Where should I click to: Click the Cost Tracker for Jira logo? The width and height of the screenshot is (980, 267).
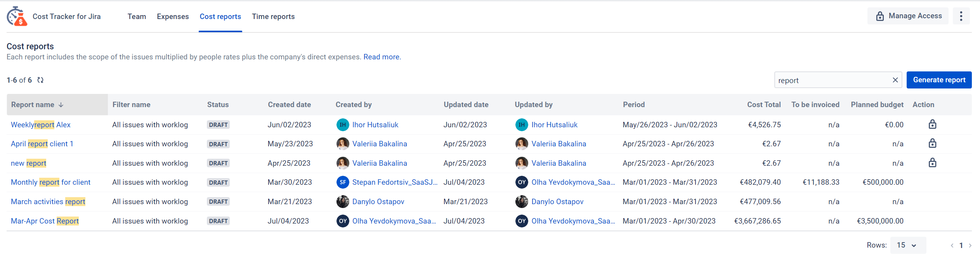point(17,16)
